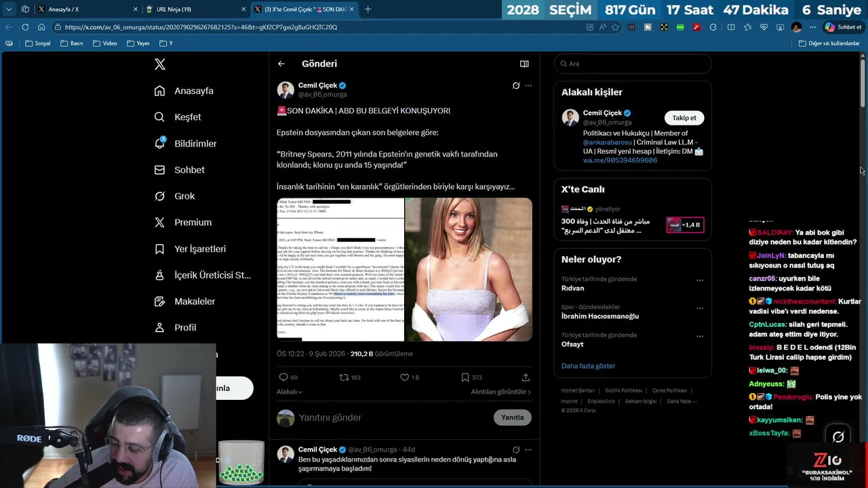Image resolution: width=868 pixels, height=488 pixels.
Task: Open reader view icon beside Gönderi
Action: coord(524,64)
